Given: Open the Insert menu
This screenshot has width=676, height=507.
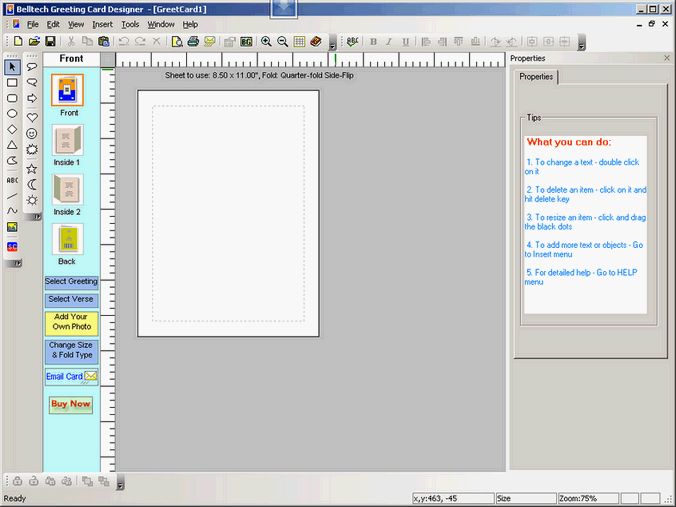Looking at the screenshot, I should tap(103, 25).
